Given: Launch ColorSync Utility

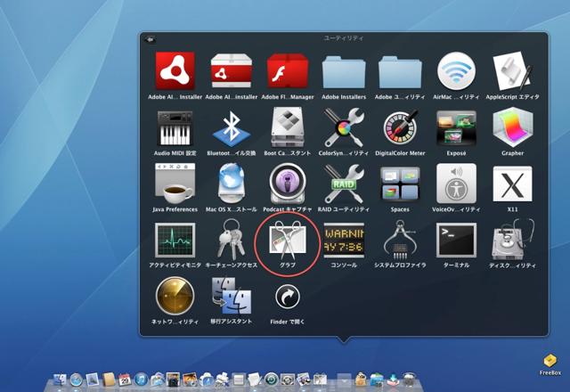Looking at the screenshot, I should click(343, 128).
